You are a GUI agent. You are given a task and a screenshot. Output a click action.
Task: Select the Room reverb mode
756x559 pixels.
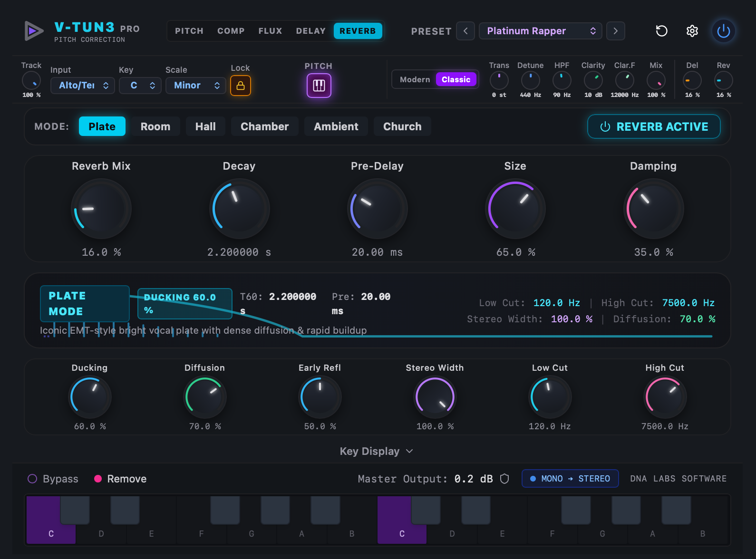pyautogui.click(x=155, y=126)
